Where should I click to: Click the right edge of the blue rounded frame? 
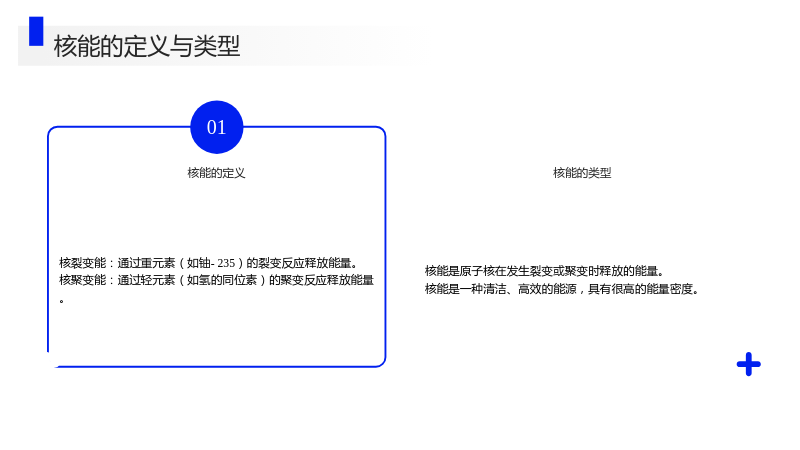pyautogui.click(x=385, y=246)
